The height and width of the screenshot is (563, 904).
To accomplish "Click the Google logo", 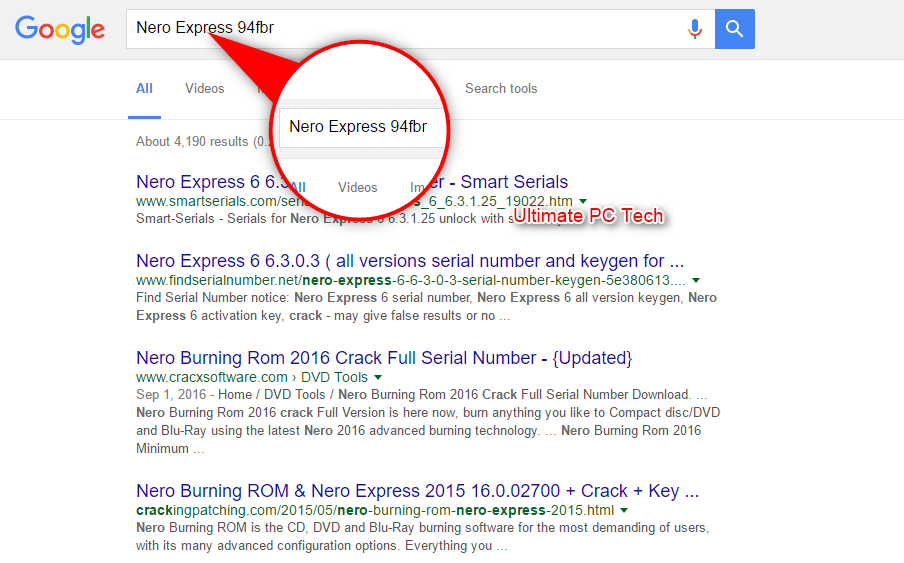I will 60,29.
